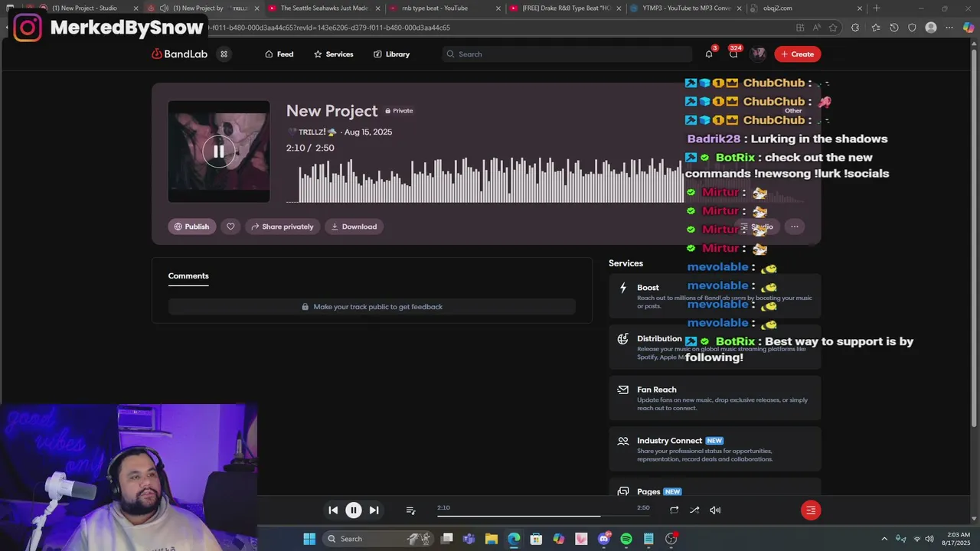
Task: Open the Pages service
Action: point(715,489)
